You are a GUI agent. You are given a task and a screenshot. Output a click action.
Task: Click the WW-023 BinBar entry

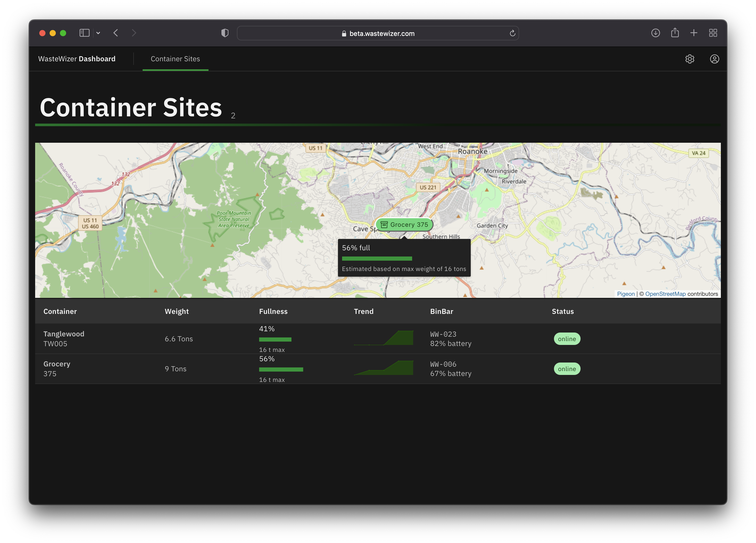click(x=443, y=334)
